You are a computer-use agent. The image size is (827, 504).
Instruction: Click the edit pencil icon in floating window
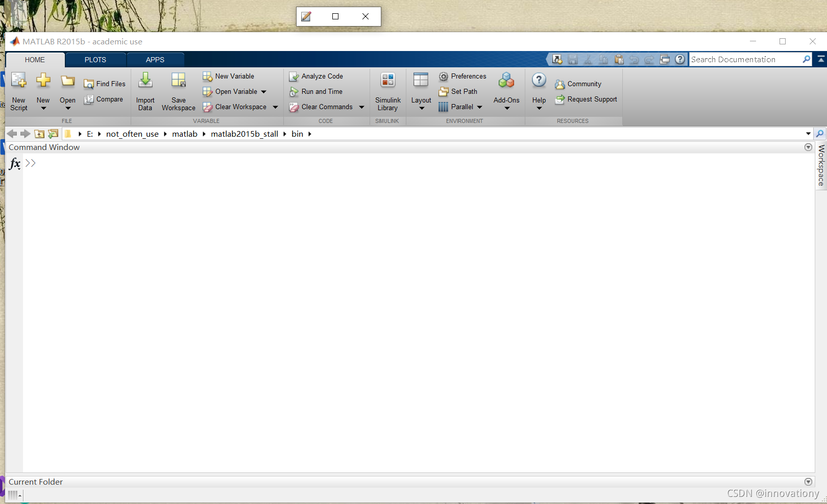(306, 16)
